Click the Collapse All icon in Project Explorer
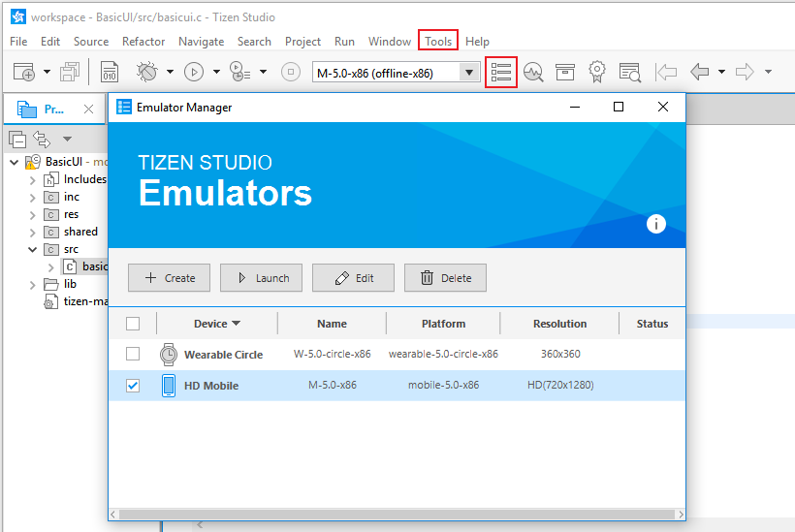This screenshot has height=532, width=795. coord(17,139)
